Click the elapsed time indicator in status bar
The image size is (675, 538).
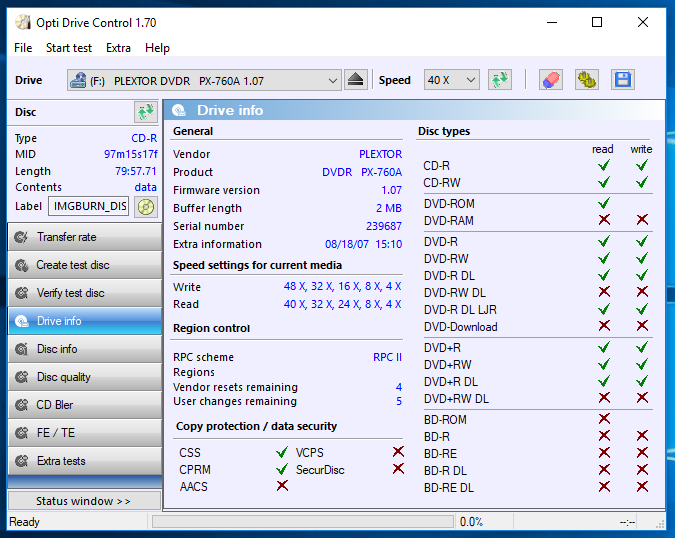click(628, 523)
